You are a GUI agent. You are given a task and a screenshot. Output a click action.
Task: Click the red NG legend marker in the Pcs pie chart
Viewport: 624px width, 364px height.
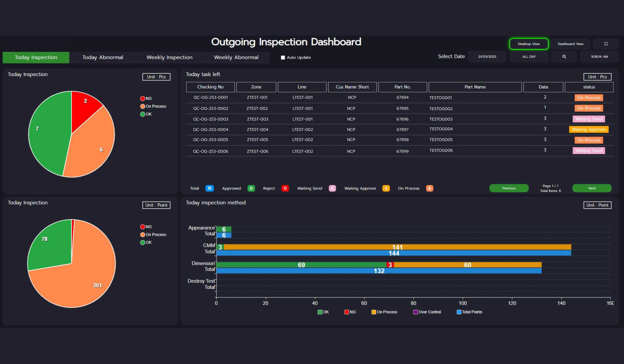(x=142, y=98)
